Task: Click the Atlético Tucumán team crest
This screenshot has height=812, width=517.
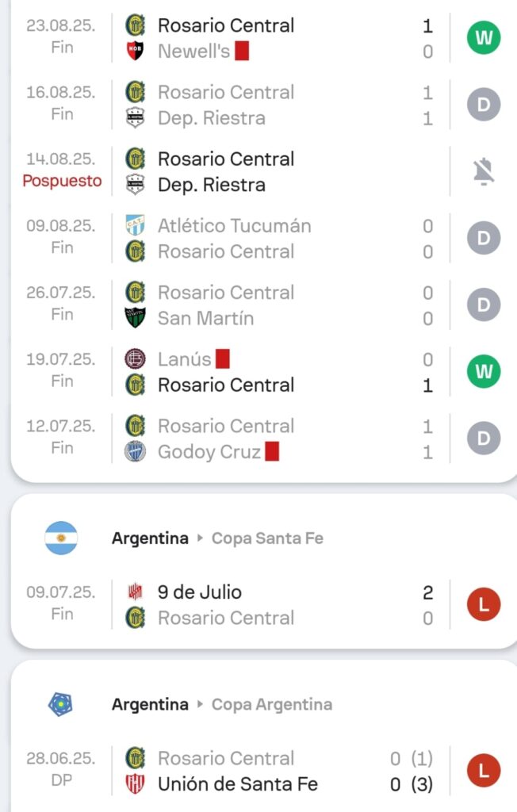Action: click(136, 225)
